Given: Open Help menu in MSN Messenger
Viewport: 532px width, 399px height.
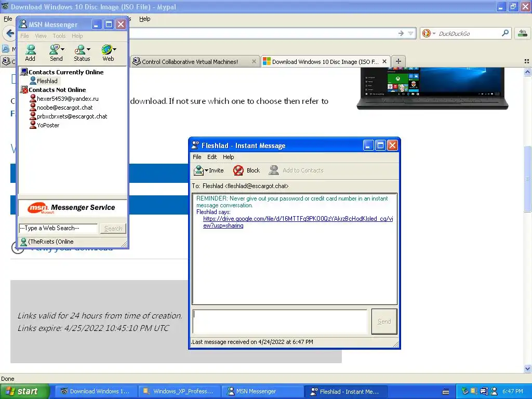Looking at the screenshot, I should click(x=77, y=36).
